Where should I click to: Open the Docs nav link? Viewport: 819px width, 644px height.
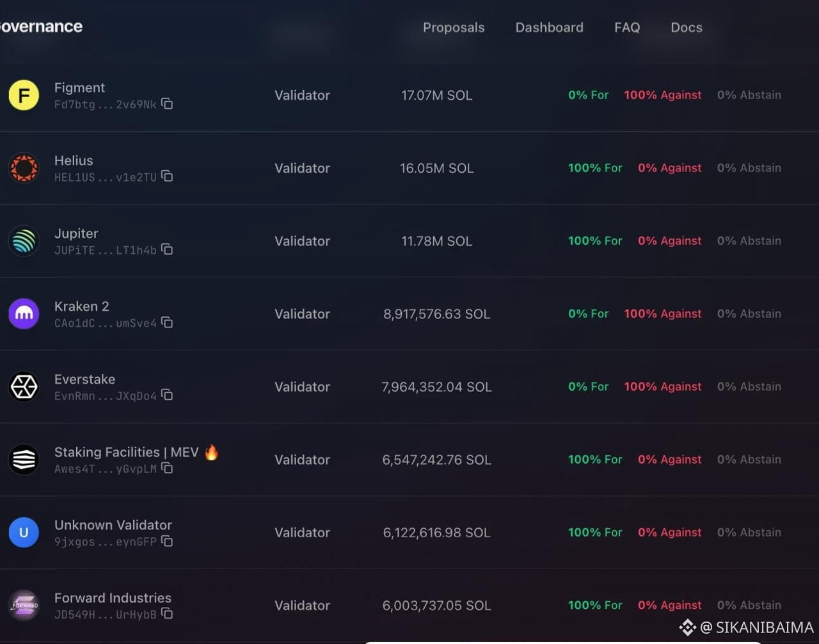[x=687, y=27]
